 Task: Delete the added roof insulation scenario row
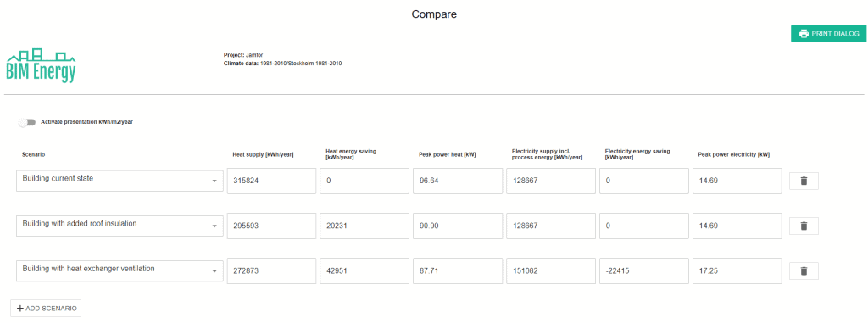pyautogui.click(x=804, y=226)
